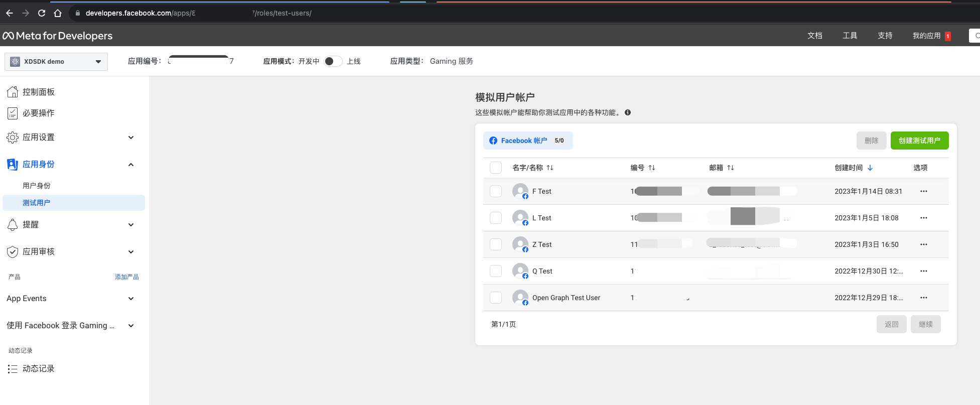Image resolution: width=980 pixels, height=405 pixels.
Task: Toggle the 应用模式 switch to 上线
Action: [333, 61]
